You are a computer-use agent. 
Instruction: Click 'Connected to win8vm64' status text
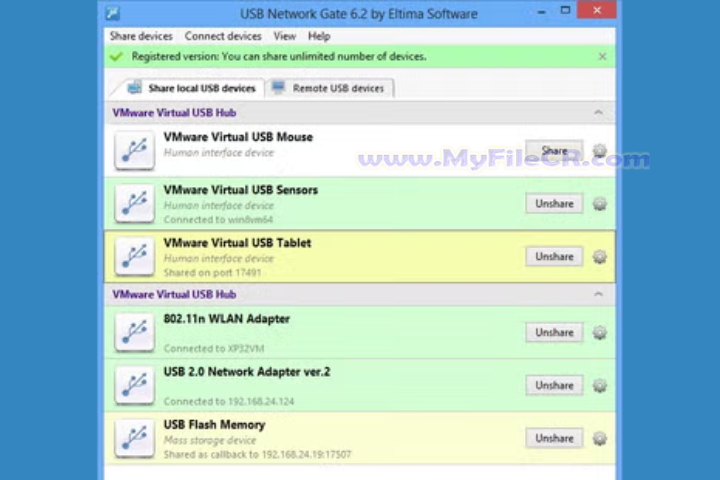[x=218, y=220]
